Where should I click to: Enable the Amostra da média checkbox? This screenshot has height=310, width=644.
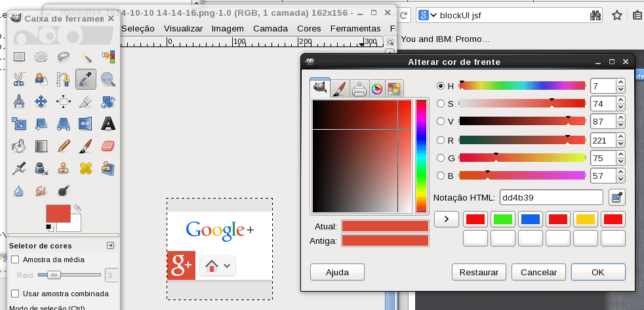coord(15,260)
